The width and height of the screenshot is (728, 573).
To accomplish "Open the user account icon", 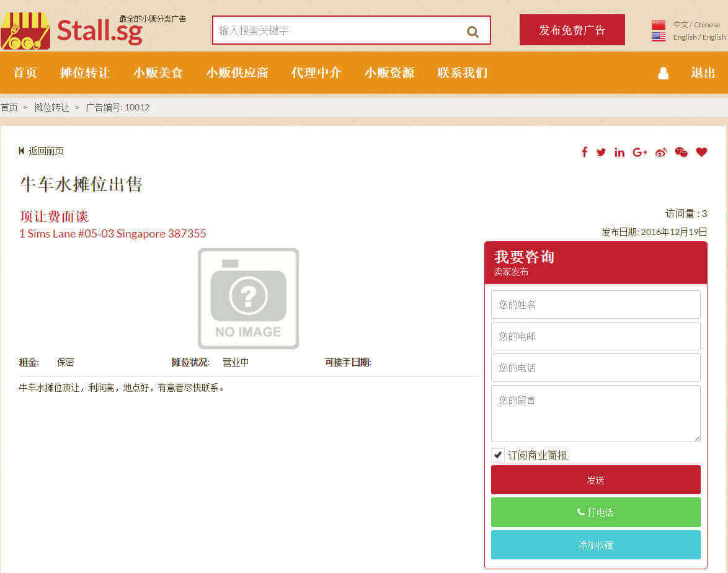I will (x=663, y=73).
